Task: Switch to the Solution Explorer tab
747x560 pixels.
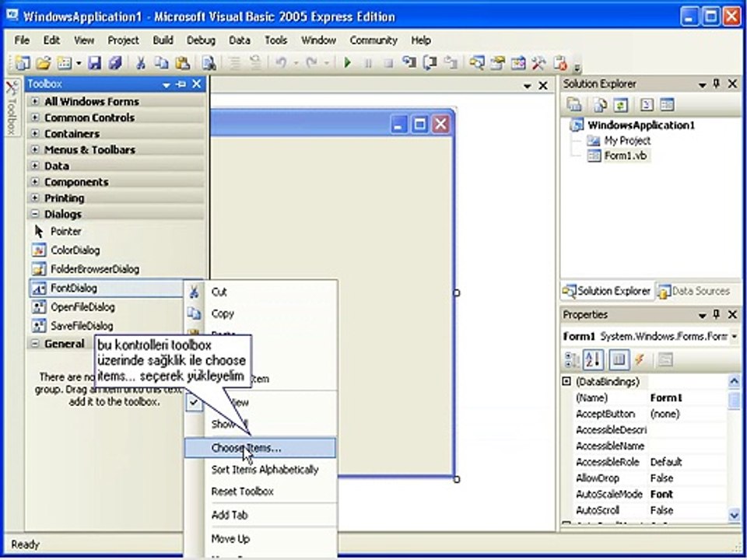Action: click(606, 291)
